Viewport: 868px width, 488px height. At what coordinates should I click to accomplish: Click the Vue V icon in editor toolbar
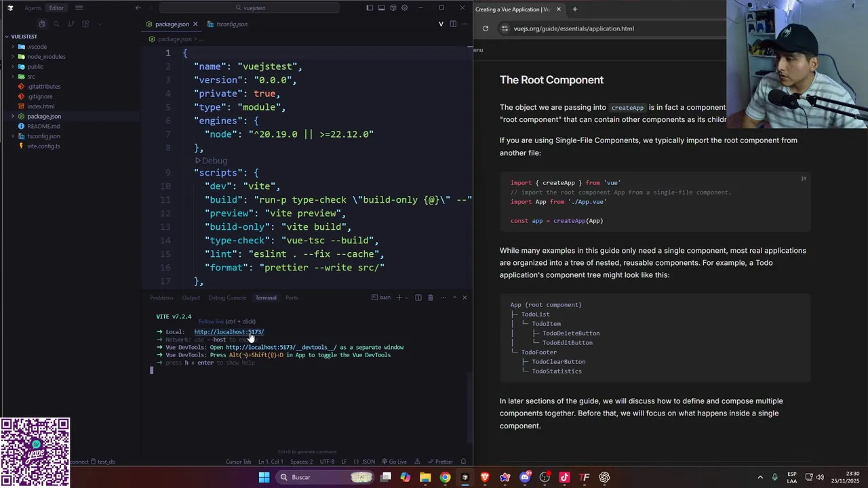(x=441, y=24)
